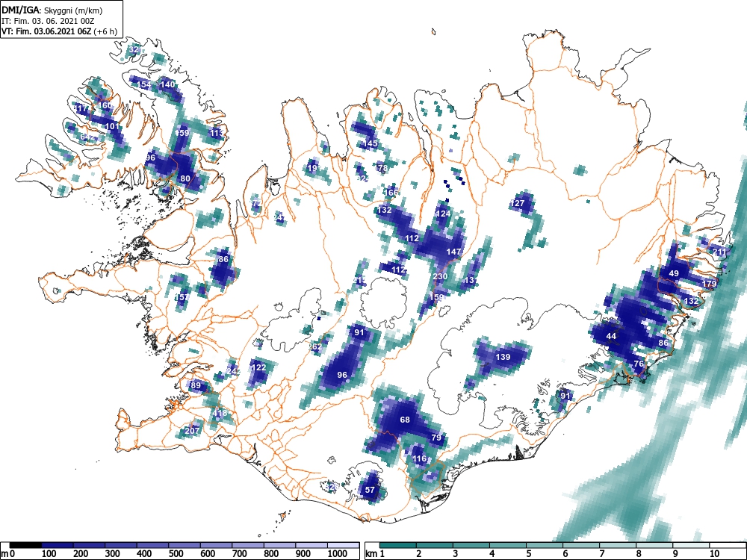This screenshot has height=560, width=747.
Task: Click the VT: Fim. 03.06.2021 06Z (+6 h) line
Action: pyautogui.click(x=59, y=31)
